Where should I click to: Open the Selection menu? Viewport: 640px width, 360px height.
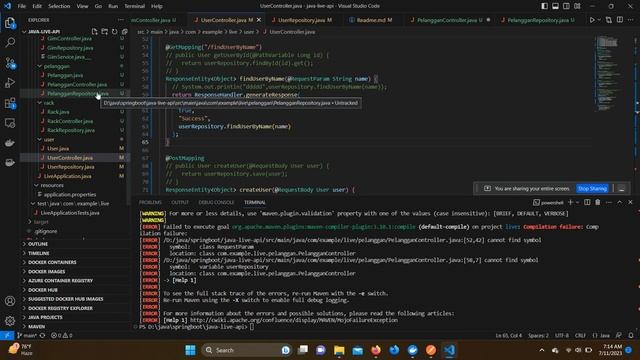[59, 6]
